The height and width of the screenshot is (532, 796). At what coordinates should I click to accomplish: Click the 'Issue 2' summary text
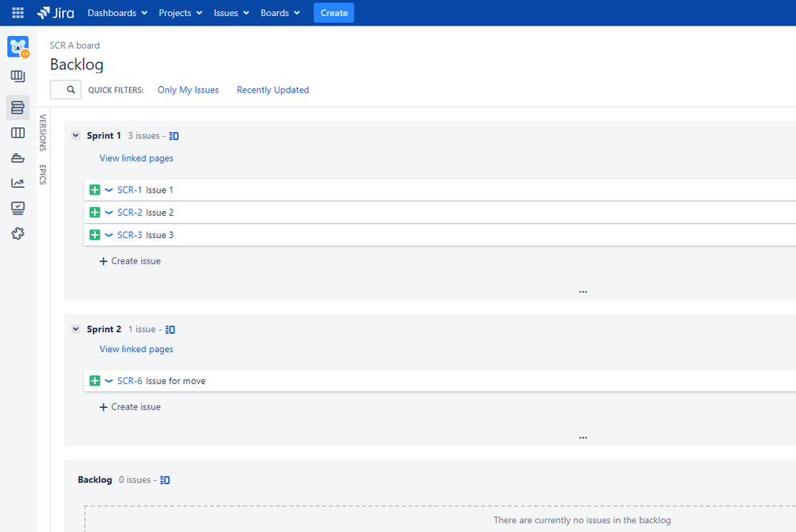[x=159, y=212]
